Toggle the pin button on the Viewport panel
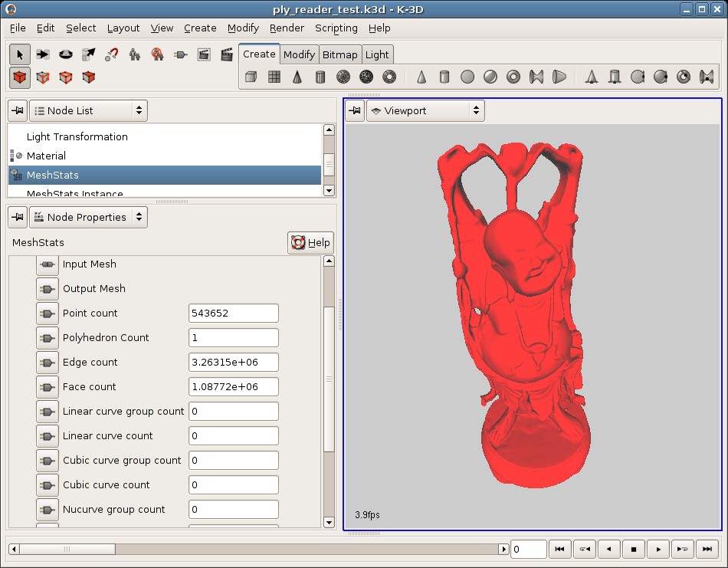Screen dimensions: 728x568 355,110
